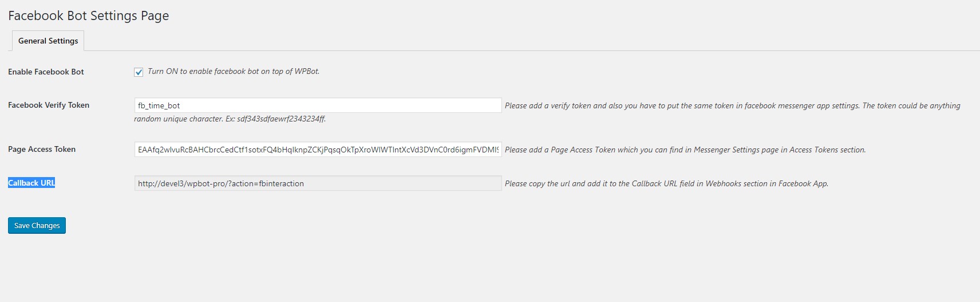Select the read-only Callback URL field
Viewport: 980px width, 302px height.
pos(318,183)
